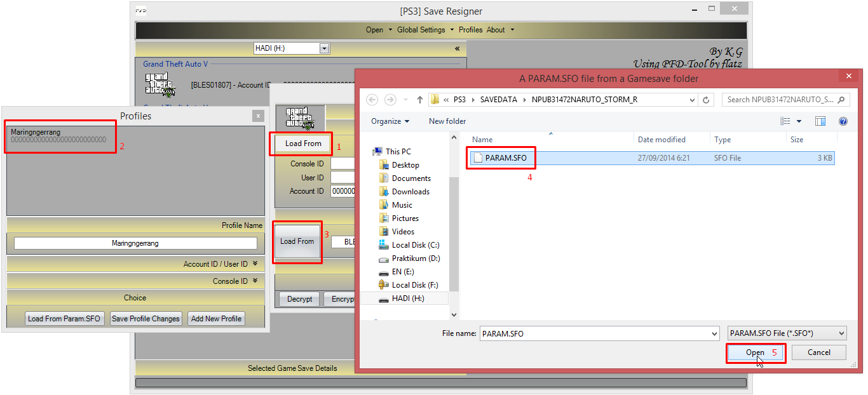The width and height of the screenshot is (868, 395).
Task: Open the Documents folder
Action: [x=411, y=178]
